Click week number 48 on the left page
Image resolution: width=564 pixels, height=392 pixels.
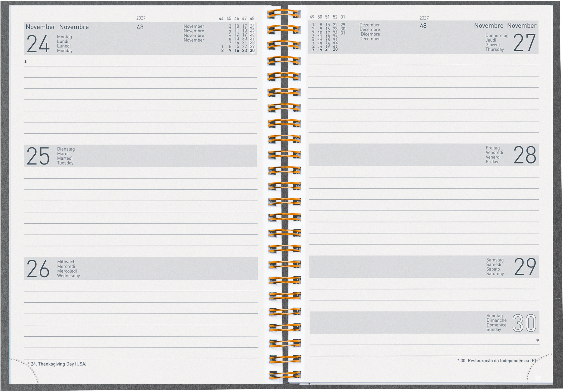140,27
